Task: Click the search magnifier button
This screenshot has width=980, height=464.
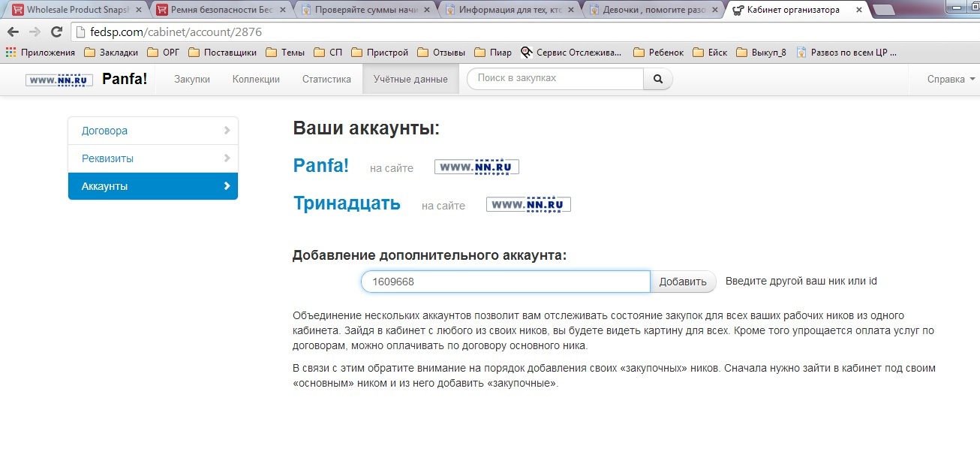Action: point(658,79)
